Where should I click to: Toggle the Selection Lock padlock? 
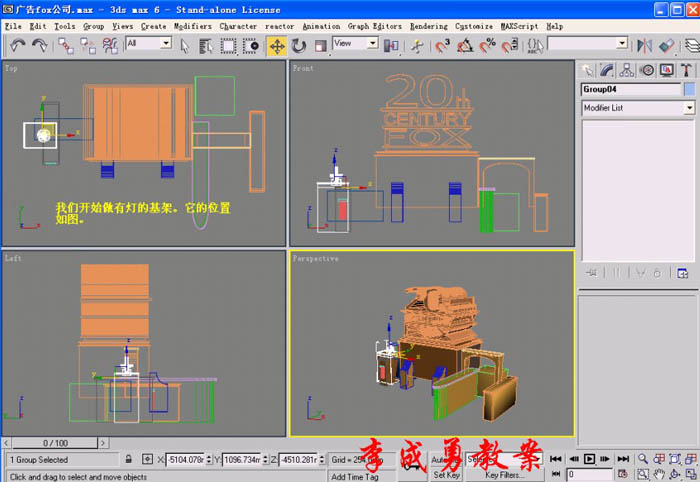click(x=128, y=459)
